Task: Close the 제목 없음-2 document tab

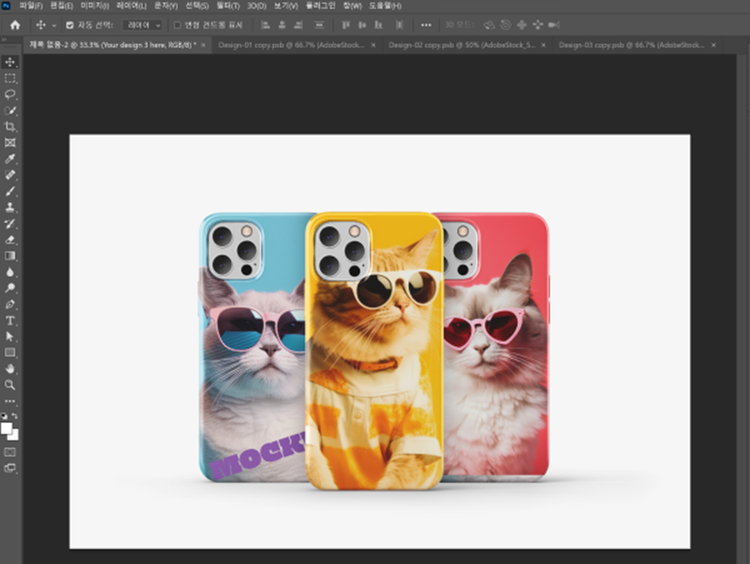Action: tap(203, 45)
